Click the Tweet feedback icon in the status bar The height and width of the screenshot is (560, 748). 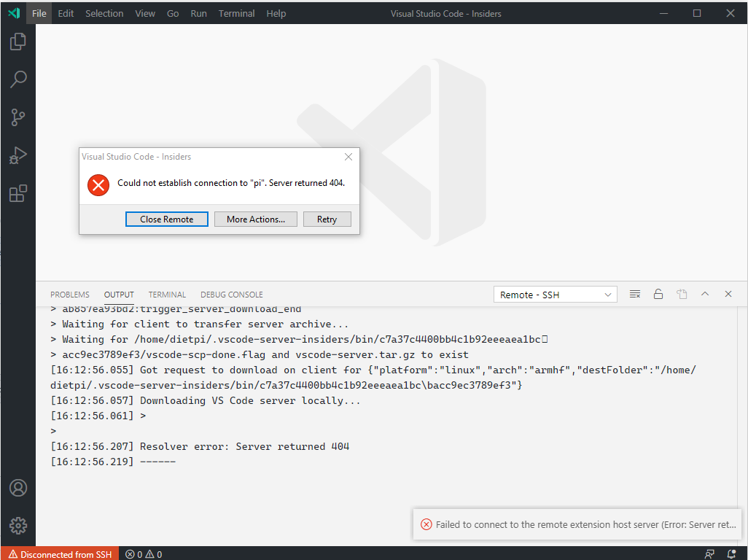(709, 554)
